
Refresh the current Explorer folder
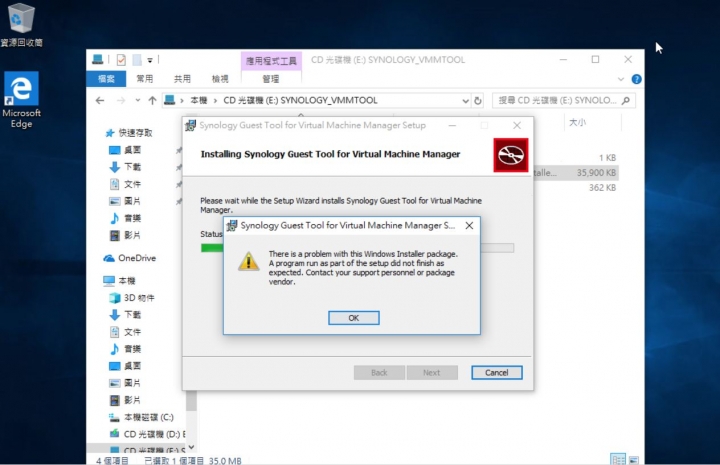pos(478,101)
